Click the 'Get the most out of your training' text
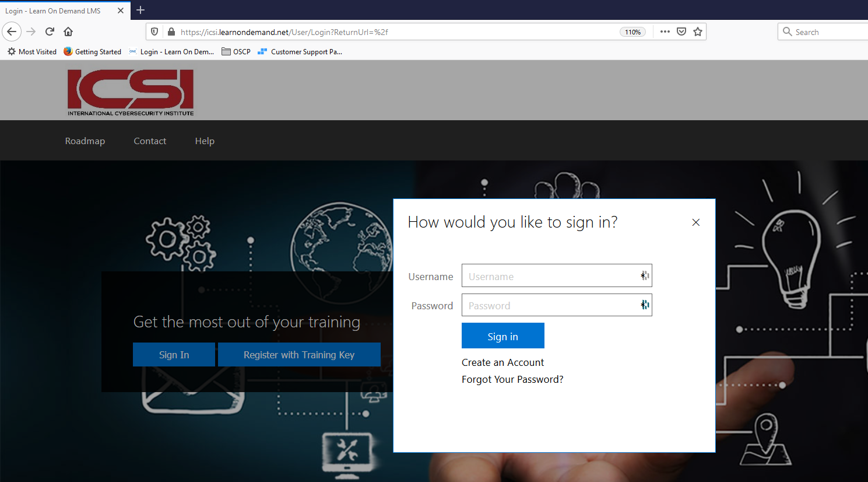The height and width of the screenshot is (482, 868). [247, 322]
